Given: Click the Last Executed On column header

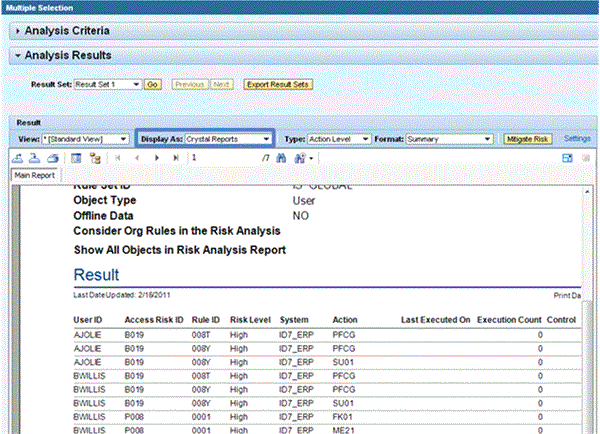Looking at the screenshot, I should (x=435, y=320).
